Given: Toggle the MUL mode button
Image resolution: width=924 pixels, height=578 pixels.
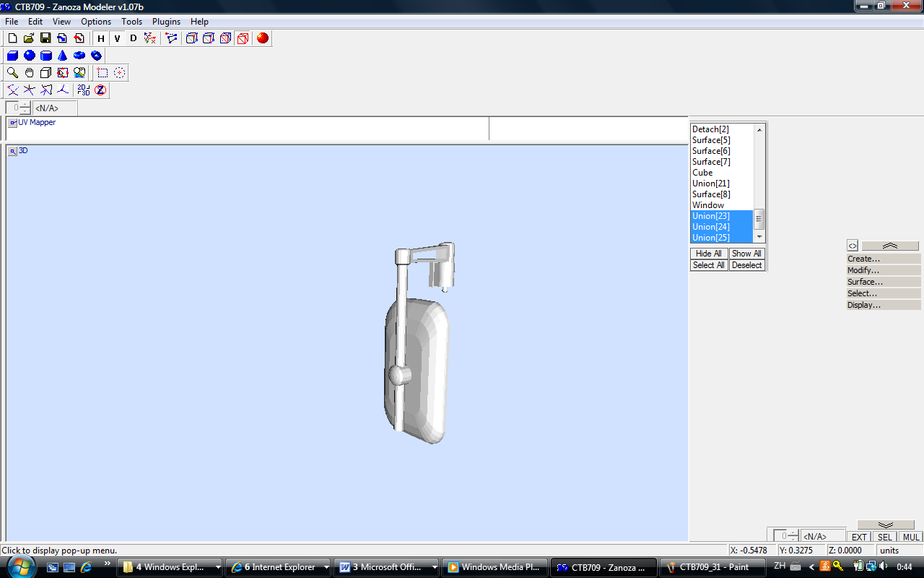Looking at the screenshot, I should [911, 537].
